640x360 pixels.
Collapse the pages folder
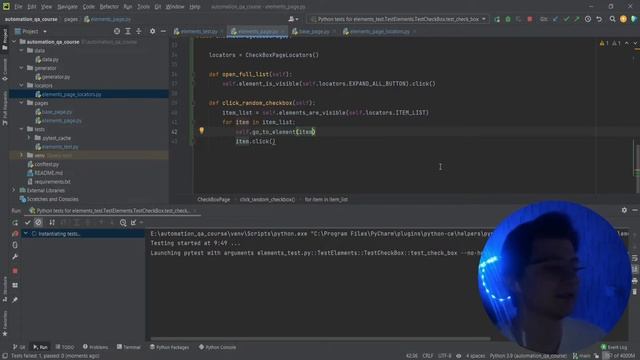tap(22, 103)
